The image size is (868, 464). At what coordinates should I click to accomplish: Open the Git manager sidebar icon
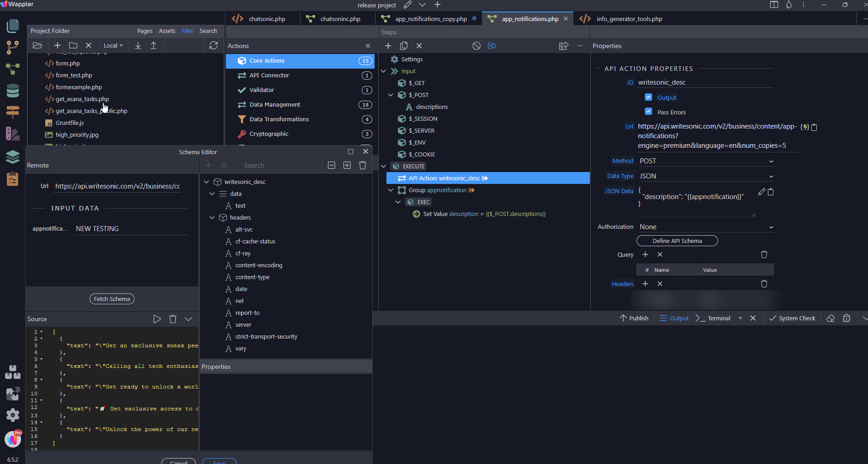(13, 47)
